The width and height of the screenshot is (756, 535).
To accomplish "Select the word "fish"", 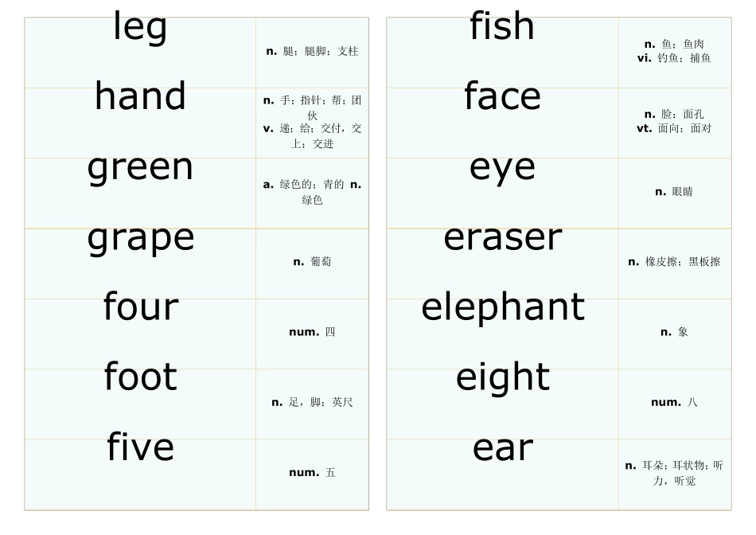I will tap(502, 27).
